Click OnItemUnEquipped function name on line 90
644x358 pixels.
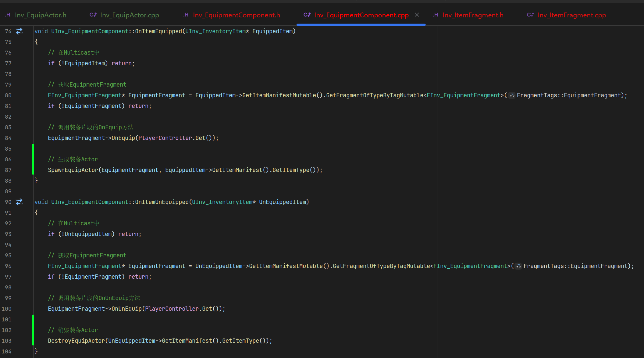[162, 202]
